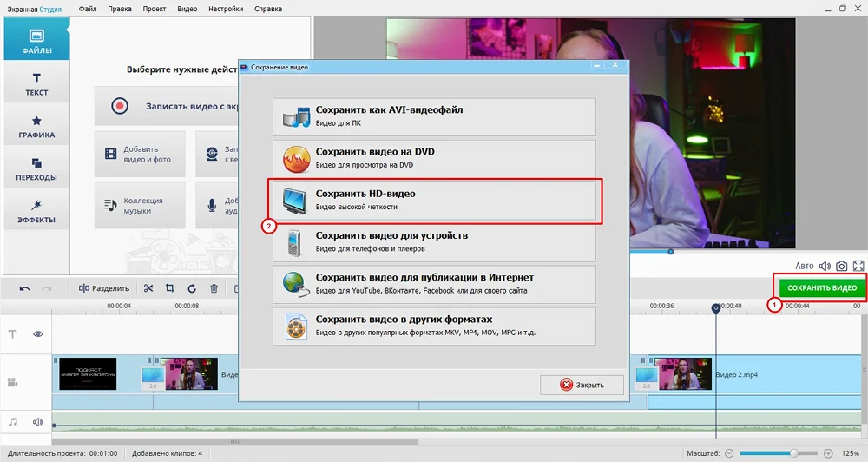
Task: Click the scissors cut icon in timeline toolbar
Action: pos(148,288)
